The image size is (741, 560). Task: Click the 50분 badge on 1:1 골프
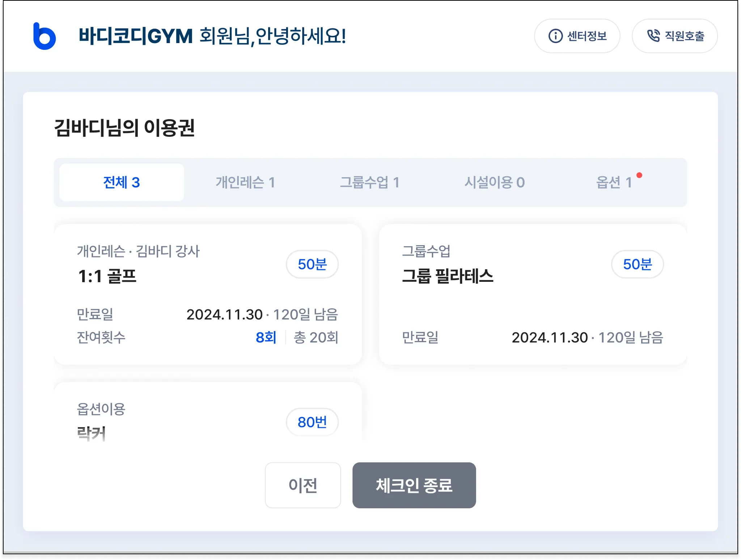point(312,264)
